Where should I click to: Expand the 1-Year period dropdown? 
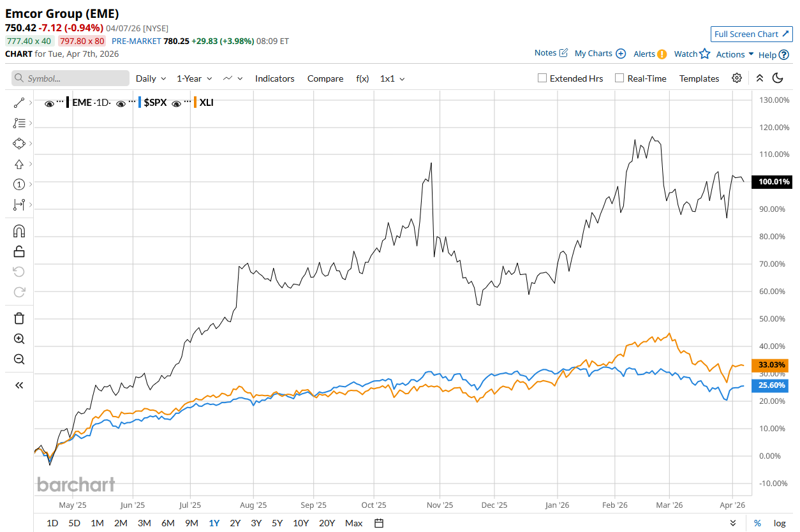193,78
